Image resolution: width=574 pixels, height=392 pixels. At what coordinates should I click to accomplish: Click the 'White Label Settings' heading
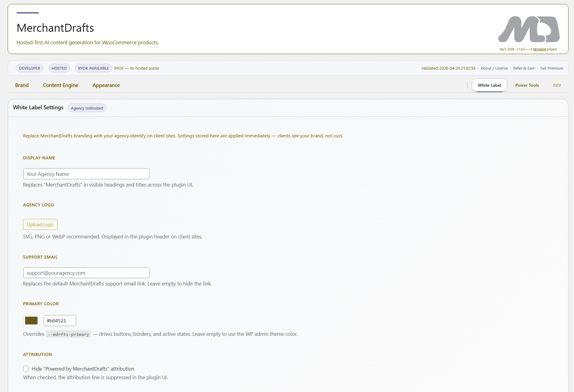pos(38,107)
